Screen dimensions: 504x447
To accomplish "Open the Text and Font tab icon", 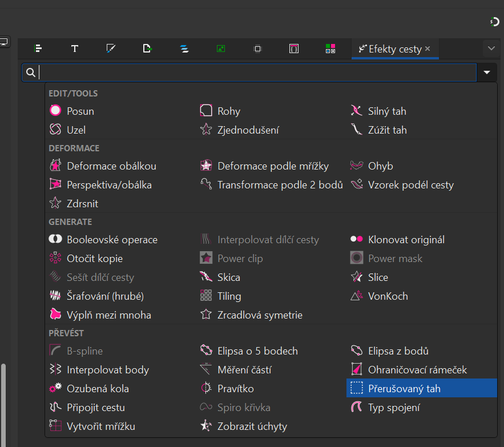I will pos(75,49).
